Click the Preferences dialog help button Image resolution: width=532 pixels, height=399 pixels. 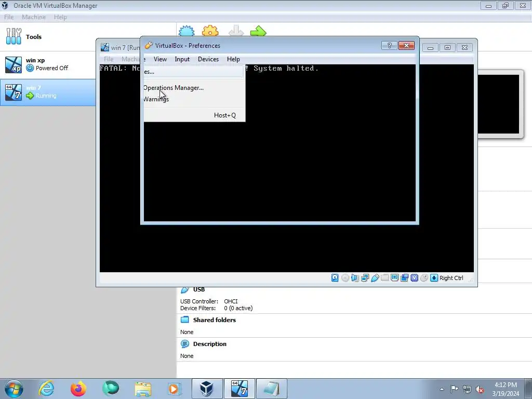tap(389, 46)
